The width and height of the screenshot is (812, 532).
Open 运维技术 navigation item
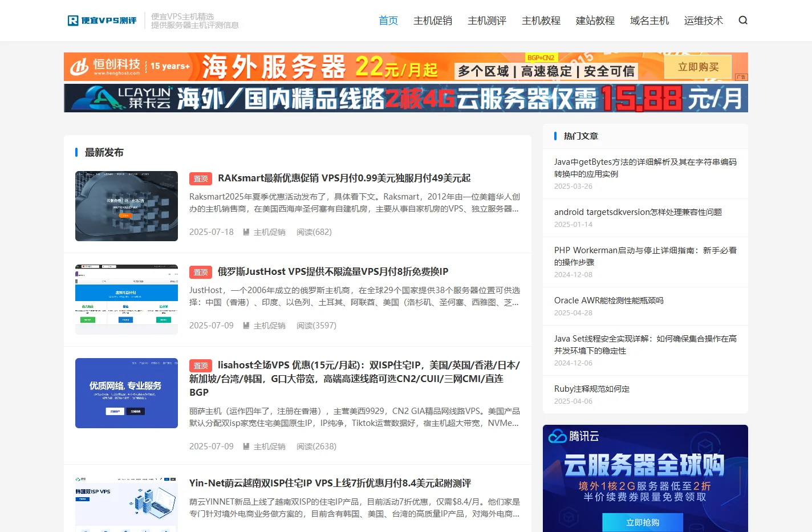point(704,21)
